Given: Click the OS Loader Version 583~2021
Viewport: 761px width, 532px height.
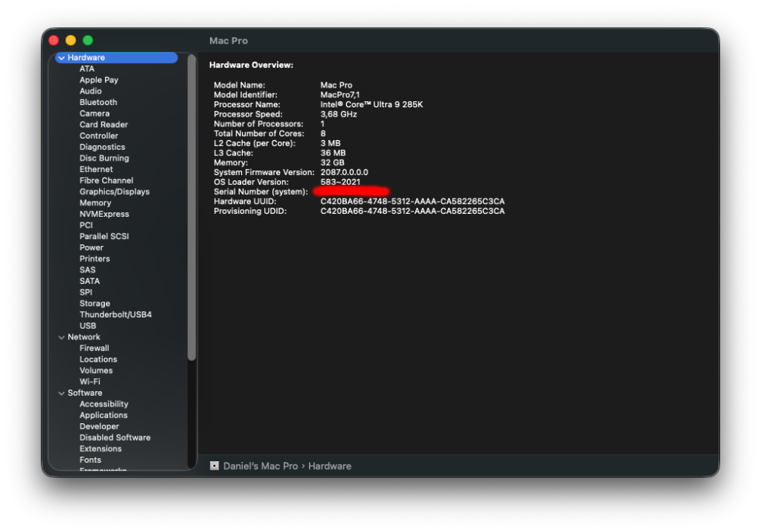Looking at the screenshot, I should coord(340,182).
